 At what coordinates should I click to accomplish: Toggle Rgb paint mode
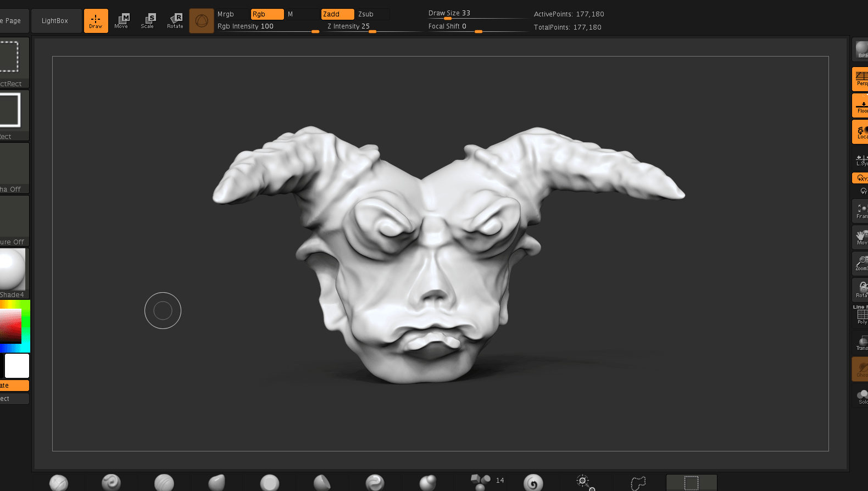[x=267, y=14]
